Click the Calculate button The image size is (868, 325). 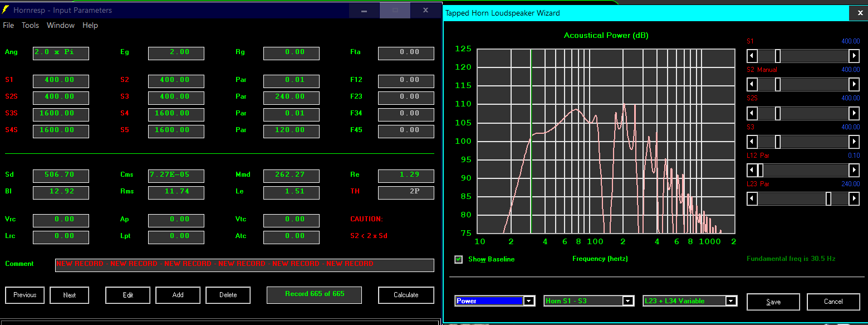[x=406, y=295]
